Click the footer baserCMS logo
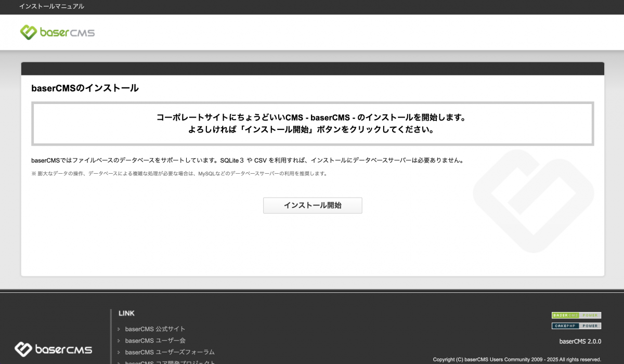624x364 pixels. tap(53, 349)
